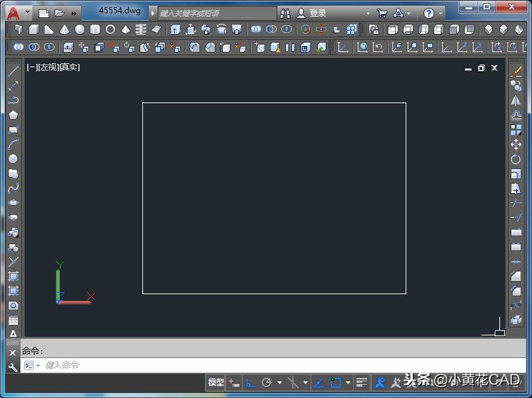
Task: Select the Move tool in Modify toolbar
Action: tap(516, 144)
